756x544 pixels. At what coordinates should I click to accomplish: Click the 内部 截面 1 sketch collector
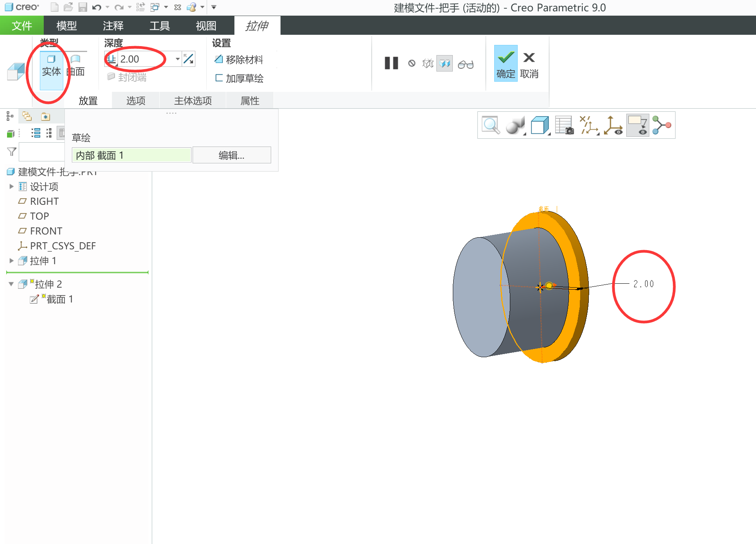click(x=132, y=155)
